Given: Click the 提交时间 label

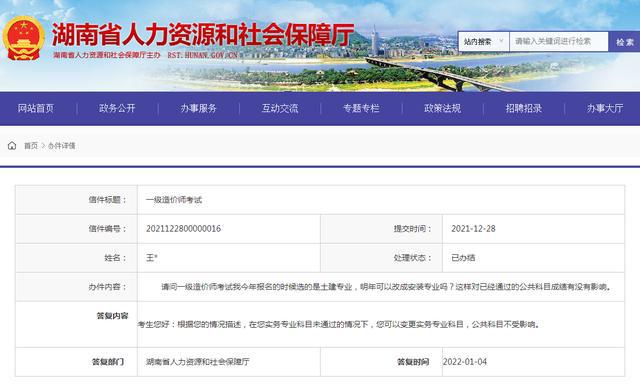Looking at the screenshot, I should tap(413, 229).
